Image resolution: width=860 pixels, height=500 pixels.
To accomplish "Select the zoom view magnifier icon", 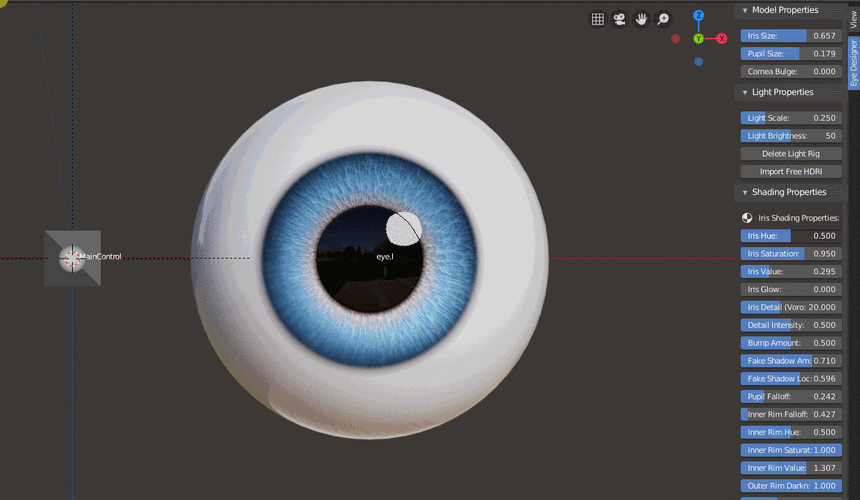I will [663, 19].
